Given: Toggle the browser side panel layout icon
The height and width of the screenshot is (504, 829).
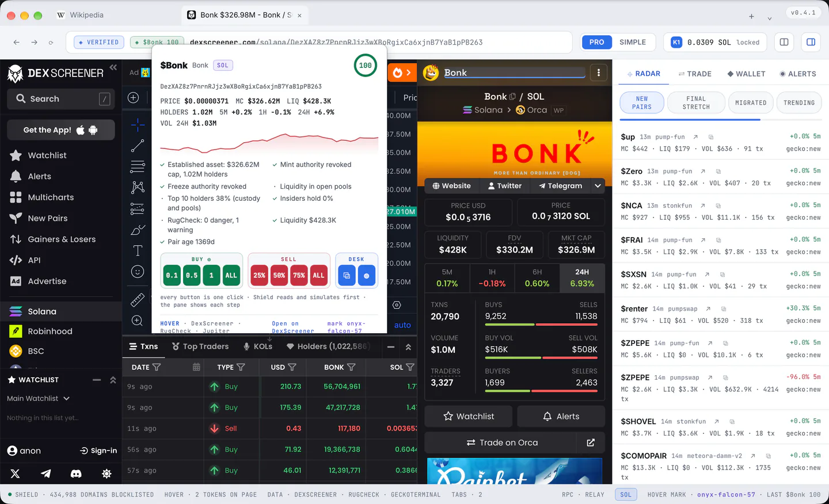Looking at the screenshot, I should point(811,42).
